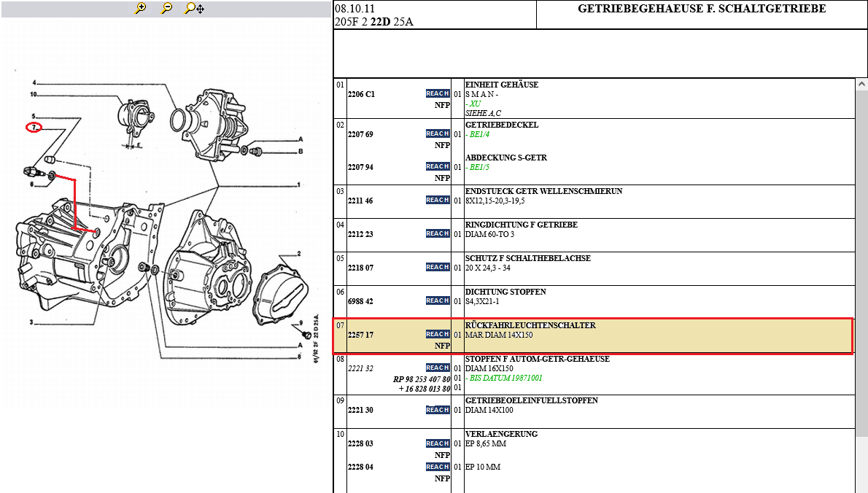Viewport: 868px width, 493px height.
Task: Select the RÜCKFAHRLEUCHTENSCHALTER row
Action: [530, 325]
